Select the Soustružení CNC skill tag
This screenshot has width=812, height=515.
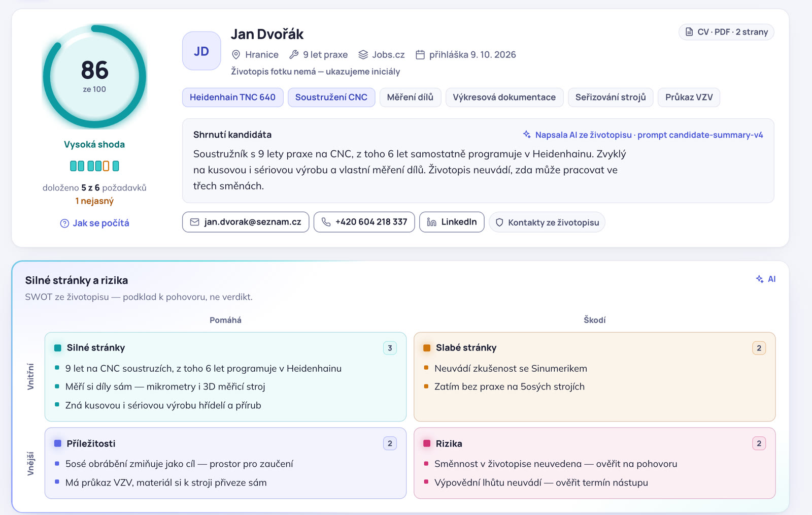(x=331, y=97)
